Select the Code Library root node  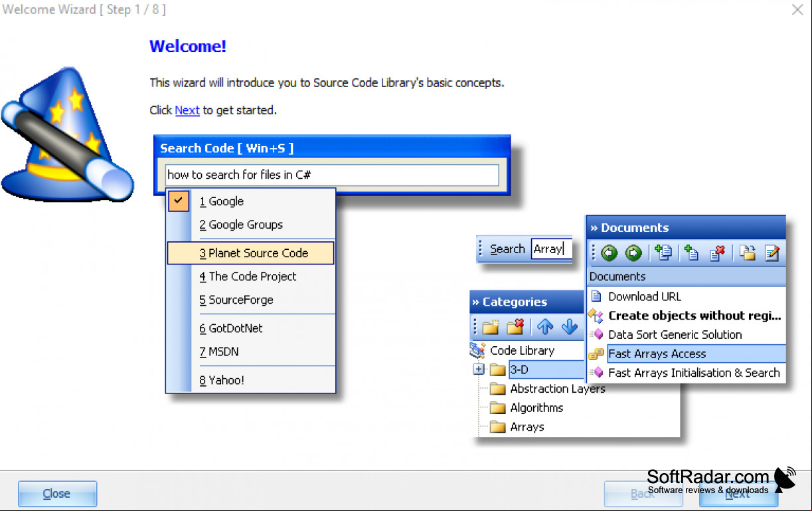pos(523,350)
